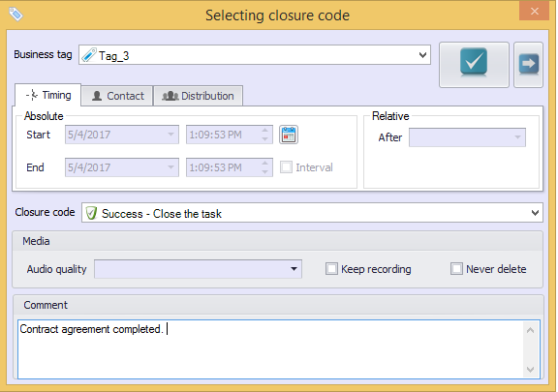558x392 pixels.
Task: Increase the Start time with up spinner
Action: click(264, 131)
